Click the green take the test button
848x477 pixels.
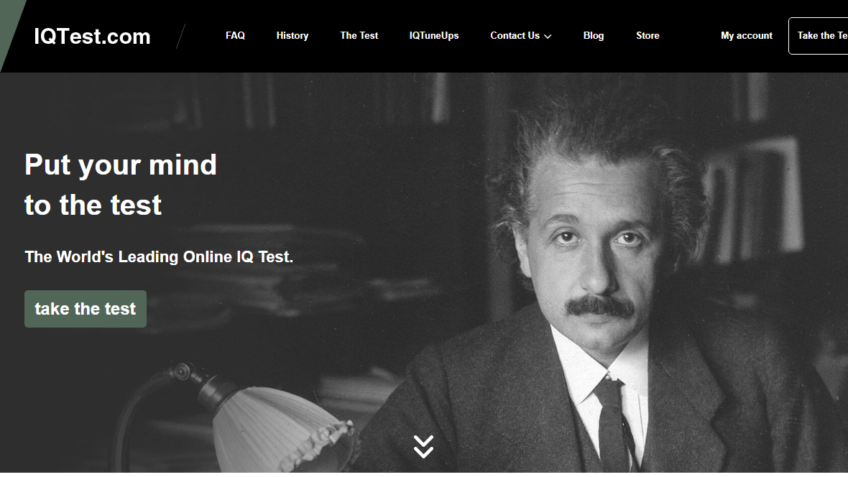pos(85,309)
